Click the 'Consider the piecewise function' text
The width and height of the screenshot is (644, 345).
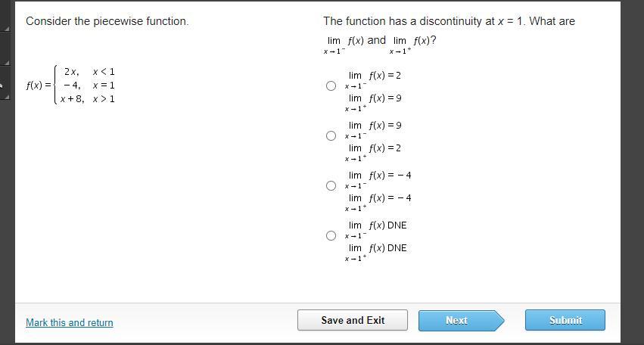pyautogui.click(x=107, y=21)
